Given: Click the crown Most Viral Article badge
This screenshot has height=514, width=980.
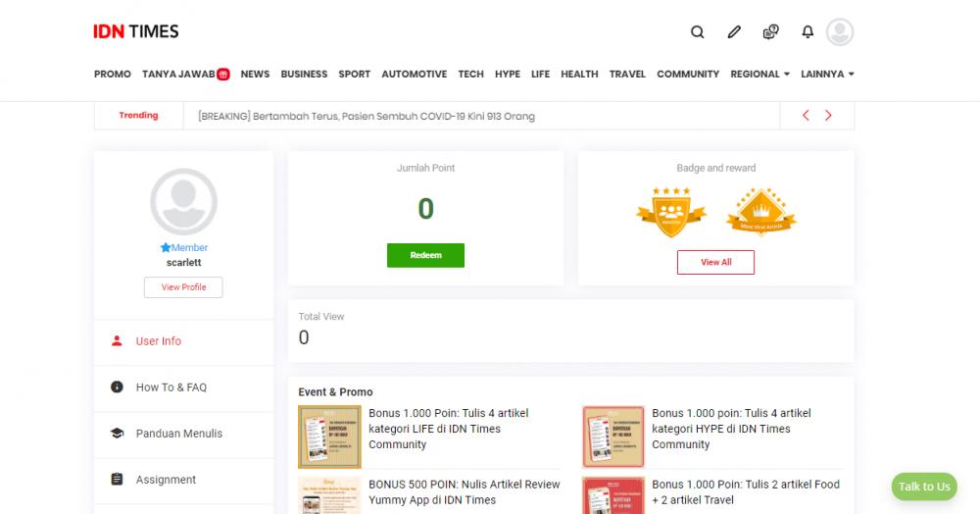Looking at the screenshot, I should click(x=760, y=211).
